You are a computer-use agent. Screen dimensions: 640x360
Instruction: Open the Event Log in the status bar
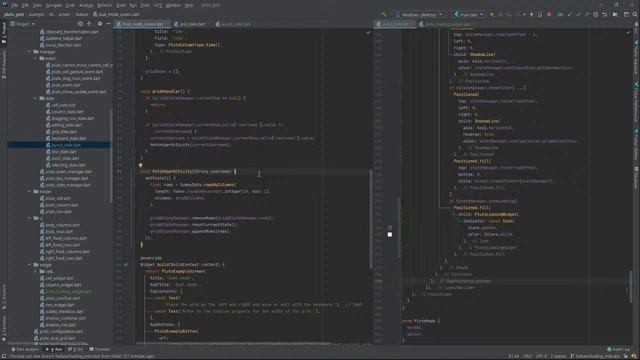pos(619,349)
